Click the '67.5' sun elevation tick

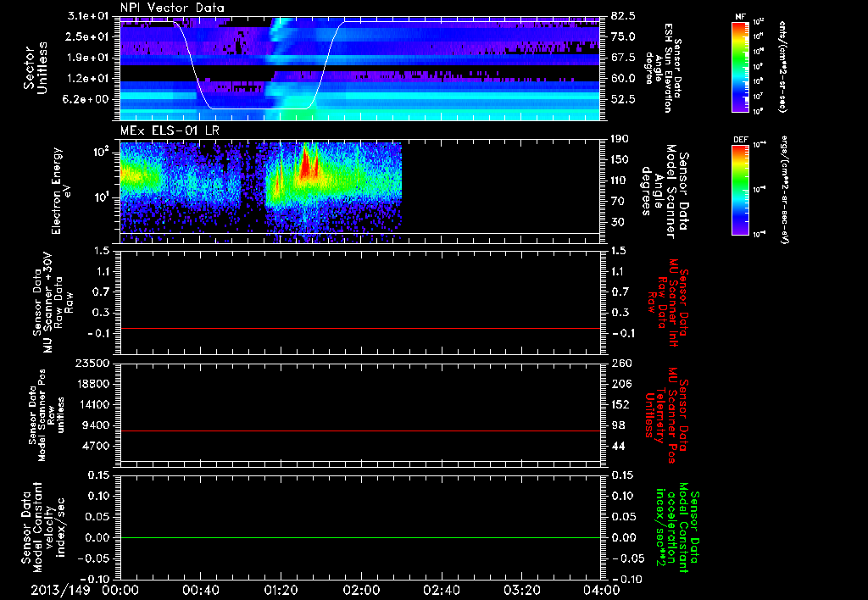click(x=623, y=58)
